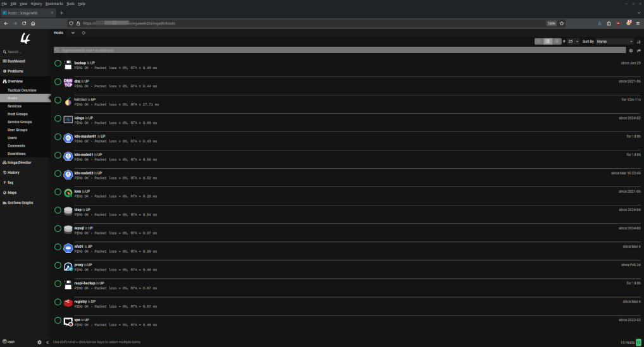Open the Tactical Overview link
The width and height of the screenshot is (644, 347).
(x=22, y=90)
